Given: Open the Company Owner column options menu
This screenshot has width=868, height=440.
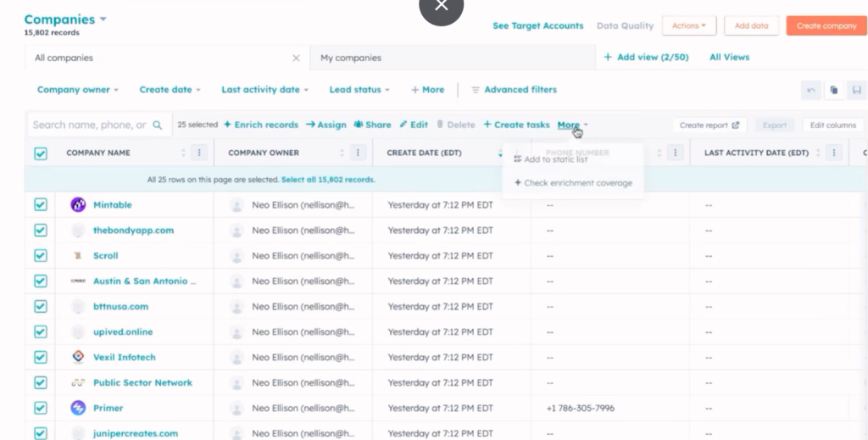Looking at the screenshot, I should pos(359,153).
